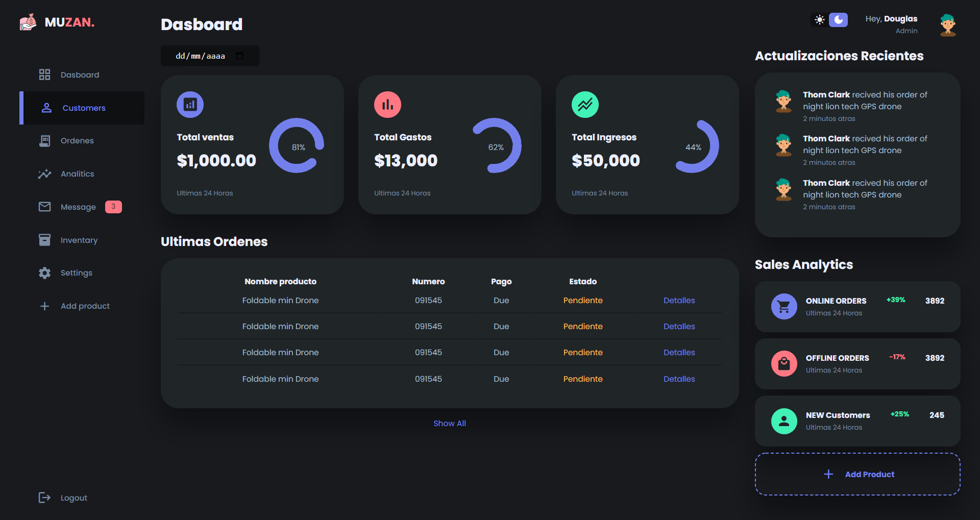Screen dimensions: 980x520
Task: Click the Logout exit icon
Action: tap(44, 498)
